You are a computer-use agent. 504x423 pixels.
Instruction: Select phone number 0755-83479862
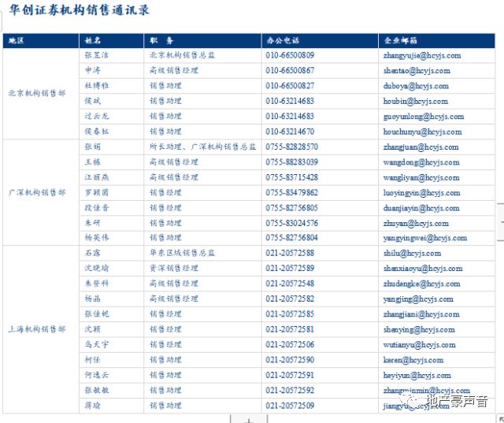tap(291, 192)
